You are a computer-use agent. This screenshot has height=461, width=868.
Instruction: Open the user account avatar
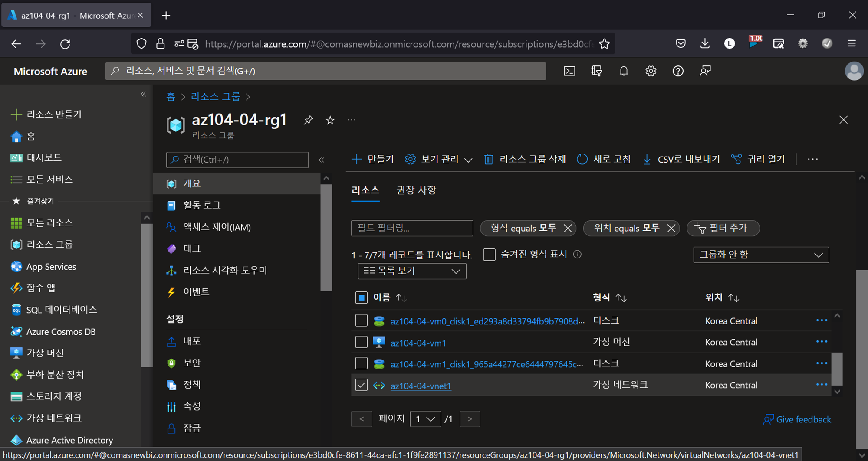point(854,71)
